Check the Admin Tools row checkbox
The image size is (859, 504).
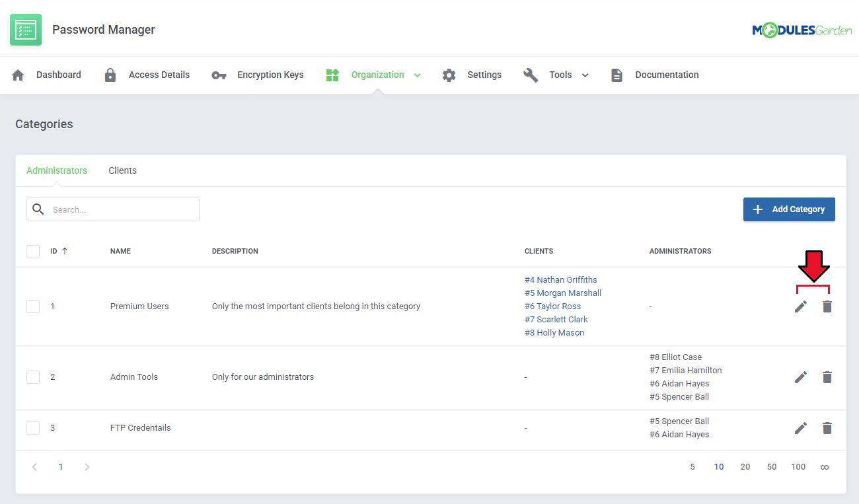pos(33,377)
